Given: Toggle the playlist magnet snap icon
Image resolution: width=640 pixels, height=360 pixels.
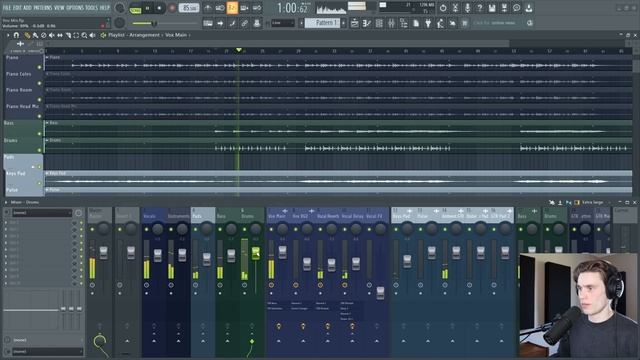Looking at the screenshot, I should [16, 35].
